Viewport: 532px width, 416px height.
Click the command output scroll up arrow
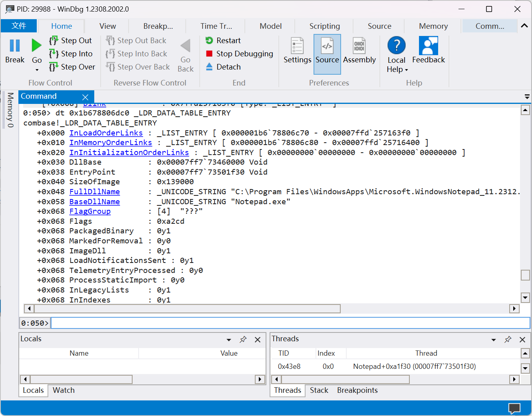526,110
